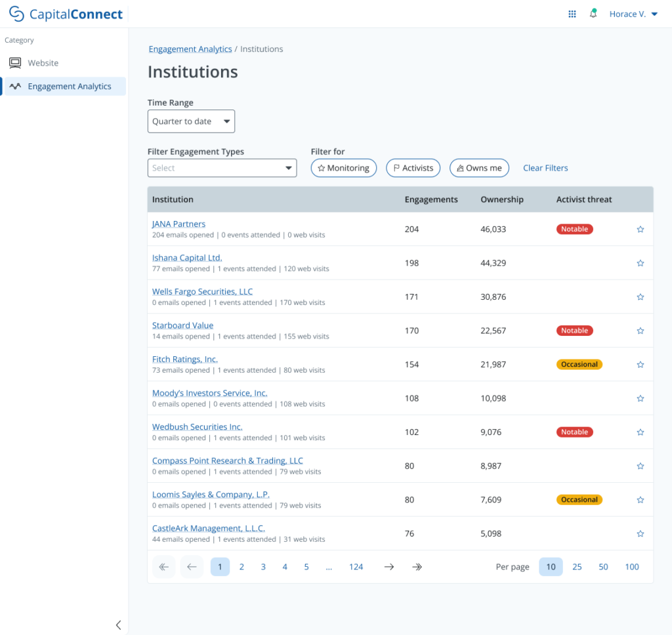Open the Starboard Value institution page
The height and width of the screenshot is (635, 672).
point(182,325)
